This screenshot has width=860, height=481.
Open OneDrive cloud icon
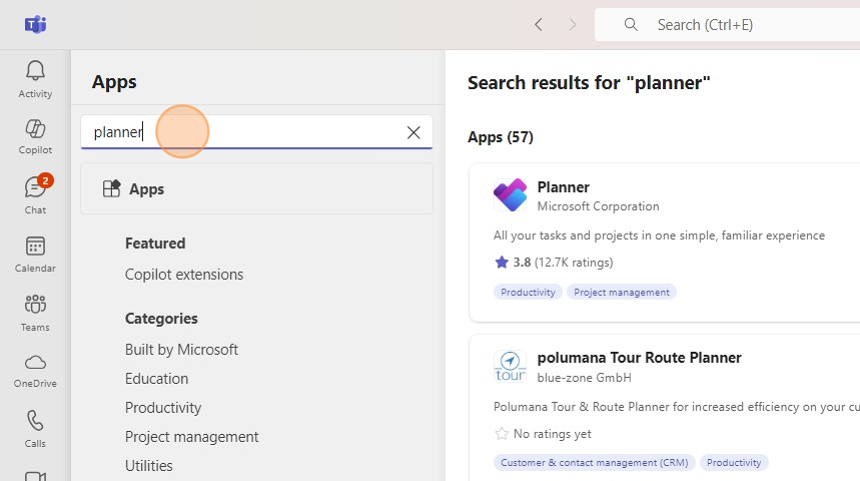(35, 369)
